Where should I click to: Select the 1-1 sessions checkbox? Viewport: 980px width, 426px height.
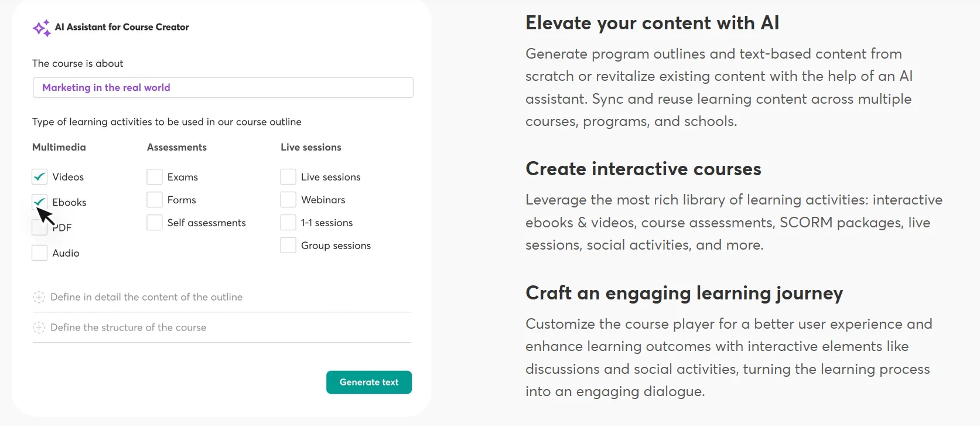[x=288, y=223]
